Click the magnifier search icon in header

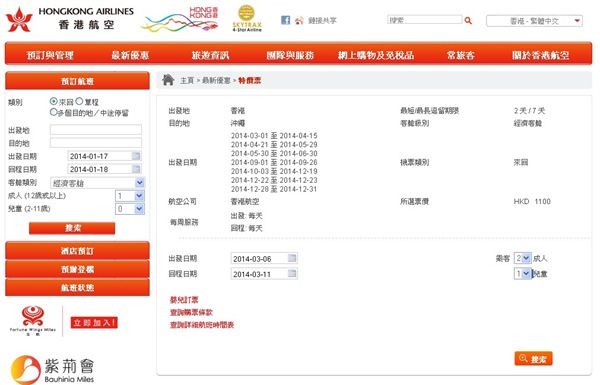coord(468,20)
